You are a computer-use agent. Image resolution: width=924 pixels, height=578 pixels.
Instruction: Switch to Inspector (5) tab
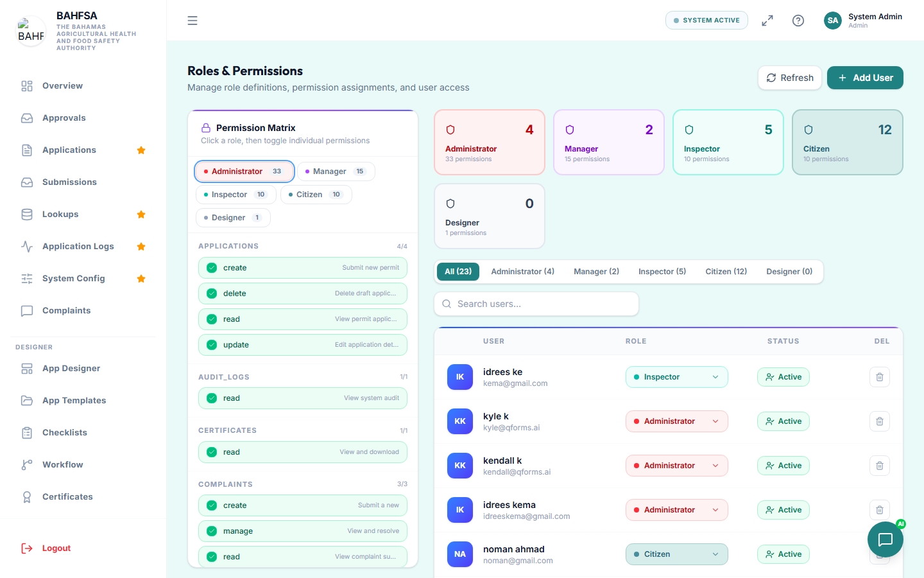[x=662, y=272]
